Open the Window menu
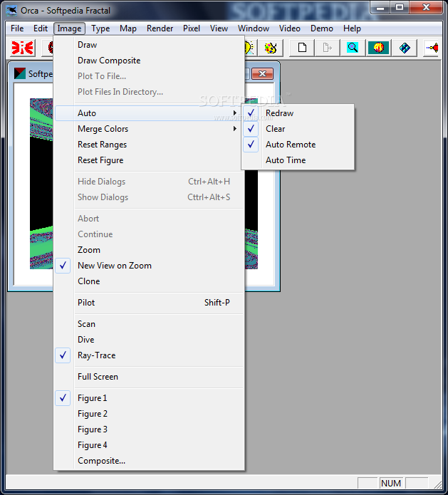 (x=254, y=28)
